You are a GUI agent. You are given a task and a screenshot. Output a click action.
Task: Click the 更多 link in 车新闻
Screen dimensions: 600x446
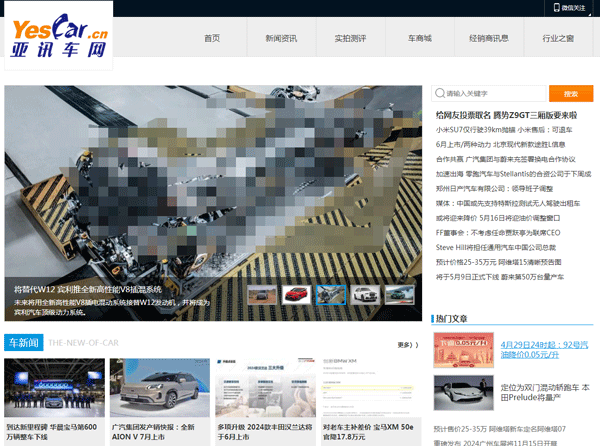coord(408,345)
